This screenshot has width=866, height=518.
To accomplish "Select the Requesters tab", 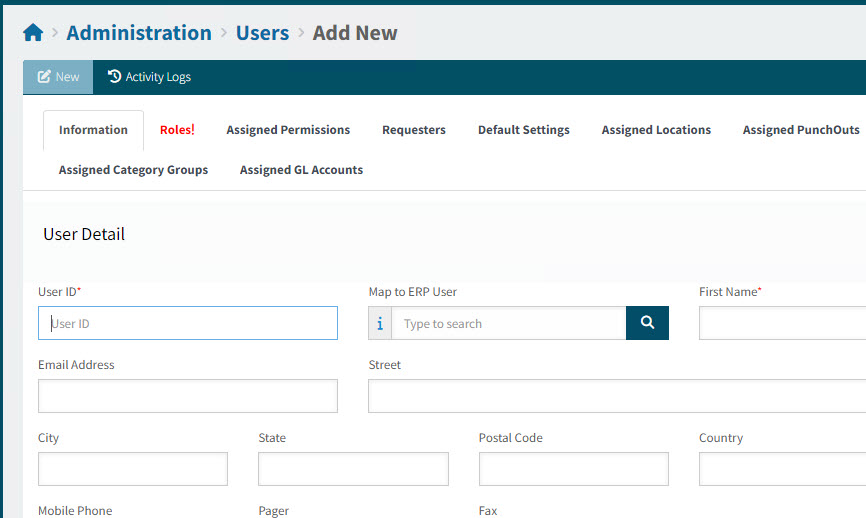I will 414,130.
